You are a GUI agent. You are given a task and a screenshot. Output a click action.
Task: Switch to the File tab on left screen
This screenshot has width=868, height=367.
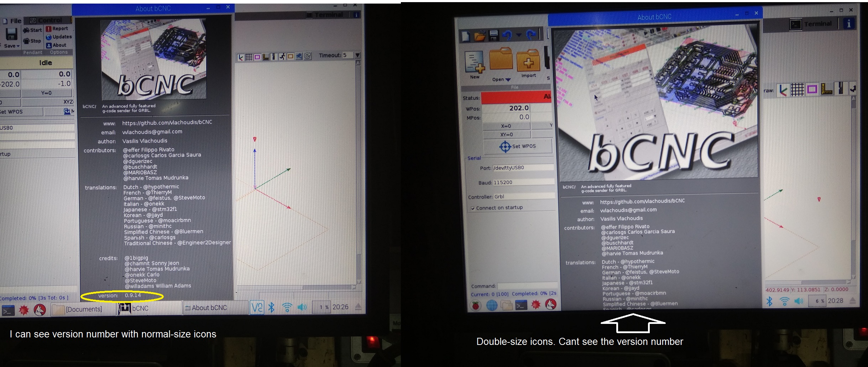(12, 21)
